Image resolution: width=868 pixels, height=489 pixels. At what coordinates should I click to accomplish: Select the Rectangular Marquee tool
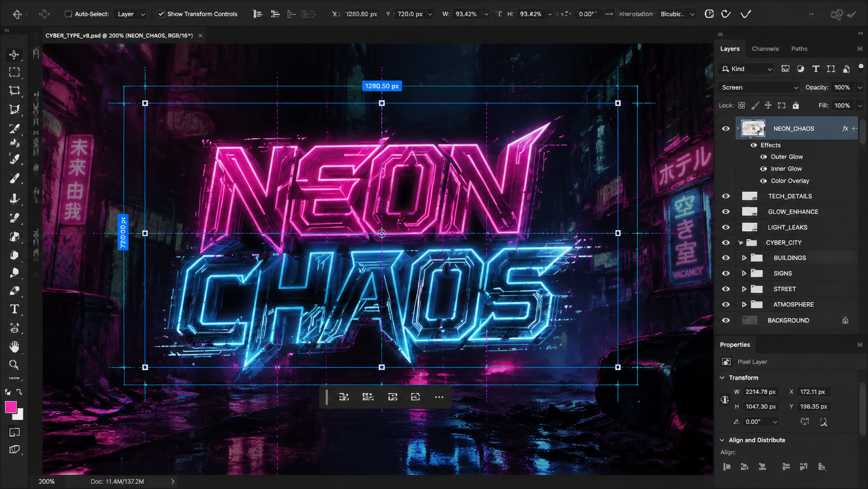(15, 72)
